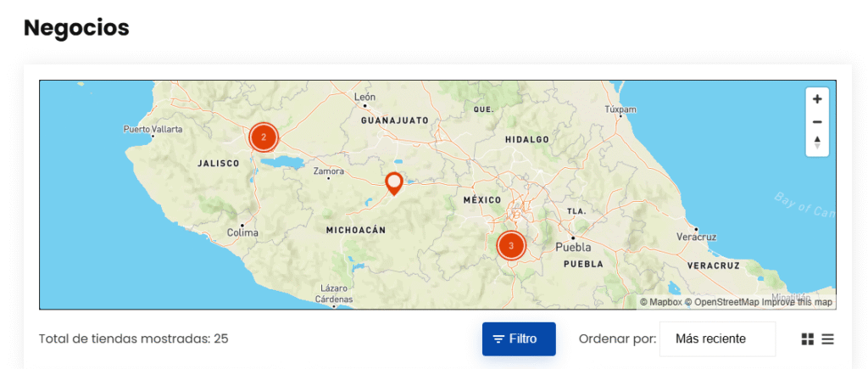Viewport: 868px width, 369px height.
Task: Zoom out of the map
Action: [x=817, y=121]
